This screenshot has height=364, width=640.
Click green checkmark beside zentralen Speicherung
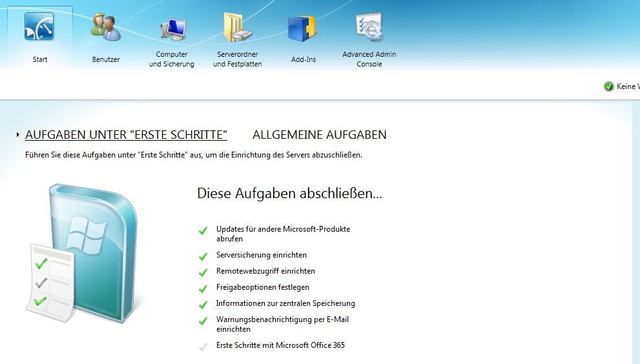pyautogui.click(x=203, y=305)
